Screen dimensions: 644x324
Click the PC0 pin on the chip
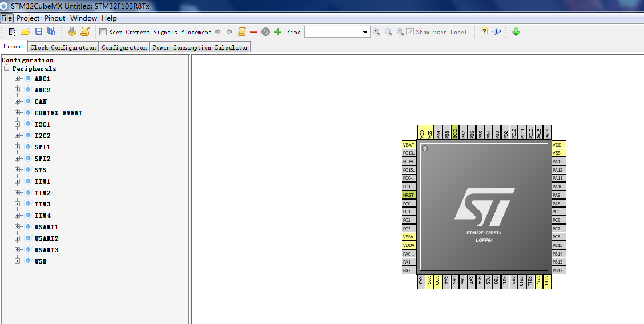[x=409, y=204]
